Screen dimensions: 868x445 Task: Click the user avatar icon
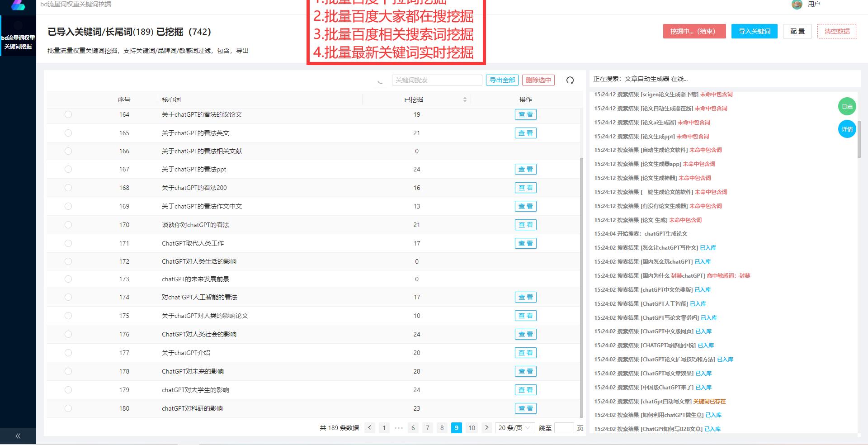coord(797,4)
